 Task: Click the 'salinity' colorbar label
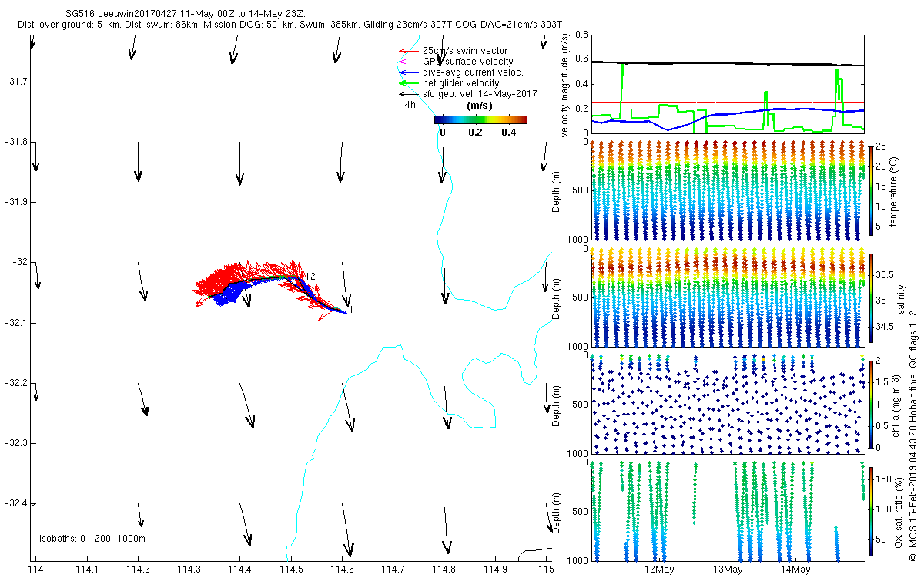click(902, 300)
